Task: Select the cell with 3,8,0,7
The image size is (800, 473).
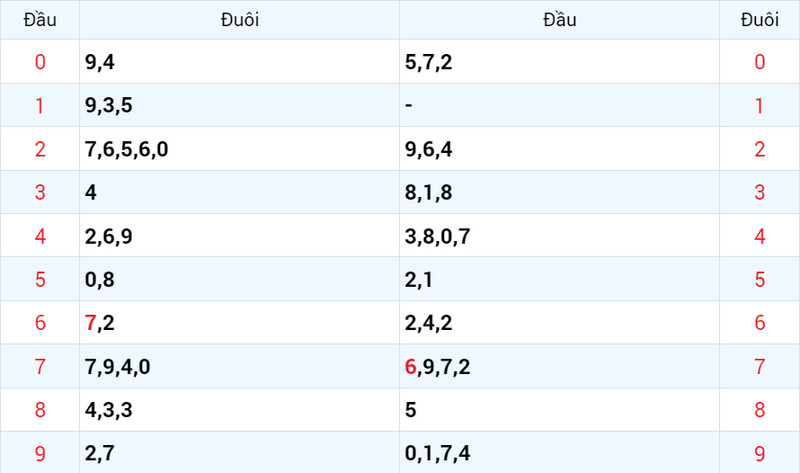Action: pos(559,236)
